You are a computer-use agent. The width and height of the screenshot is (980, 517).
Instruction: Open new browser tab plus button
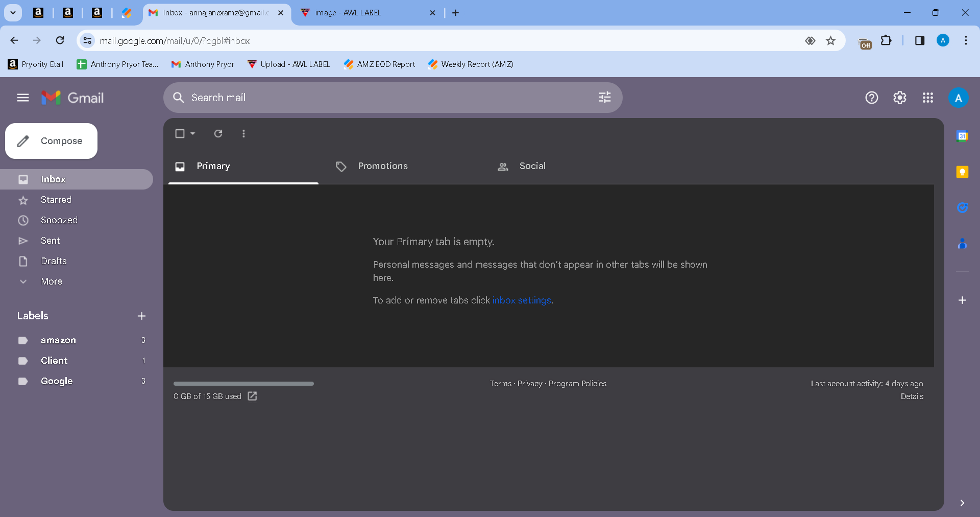click(456, 13)
